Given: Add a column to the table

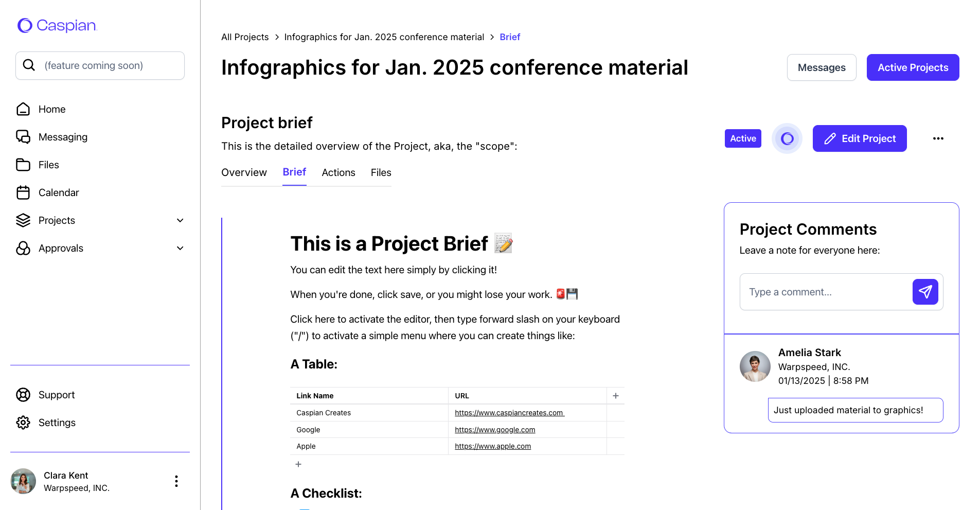Looking at the screenshot, I should (615, 396).
